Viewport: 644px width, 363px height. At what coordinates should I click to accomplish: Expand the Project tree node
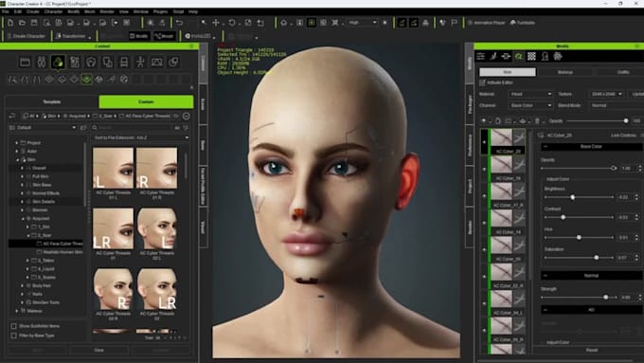click(x=17, y=143)
